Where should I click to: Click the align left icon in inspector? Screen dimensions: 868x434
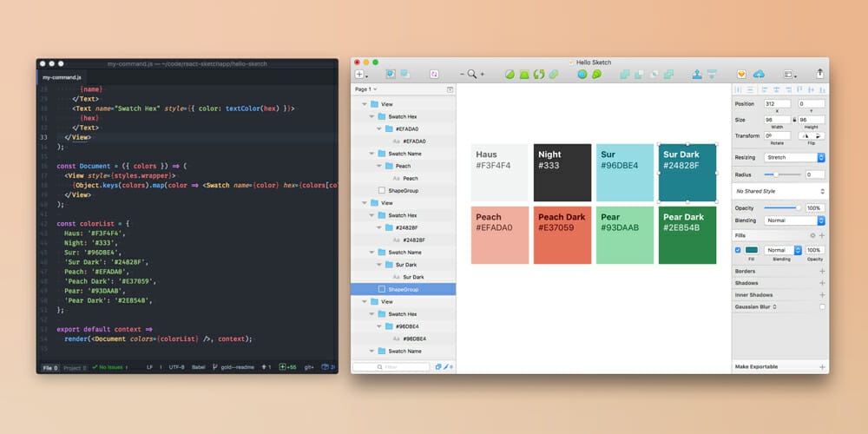[765, 89]
